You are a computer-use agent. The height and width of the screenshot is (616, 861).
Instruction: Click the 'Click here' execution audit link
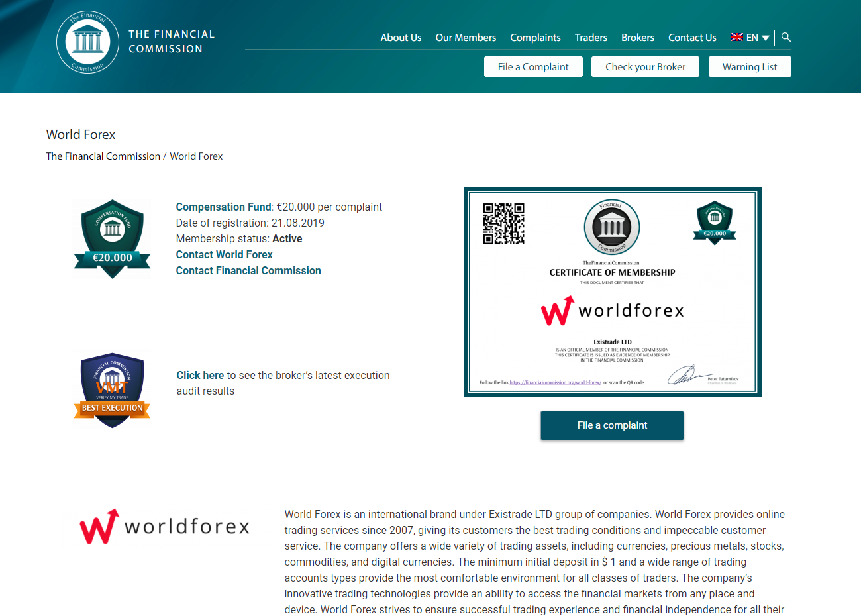click(200, 376)
